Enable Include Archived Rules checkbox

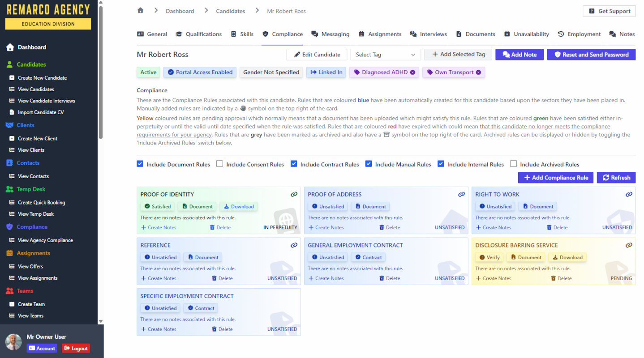[x=514, y=164]
